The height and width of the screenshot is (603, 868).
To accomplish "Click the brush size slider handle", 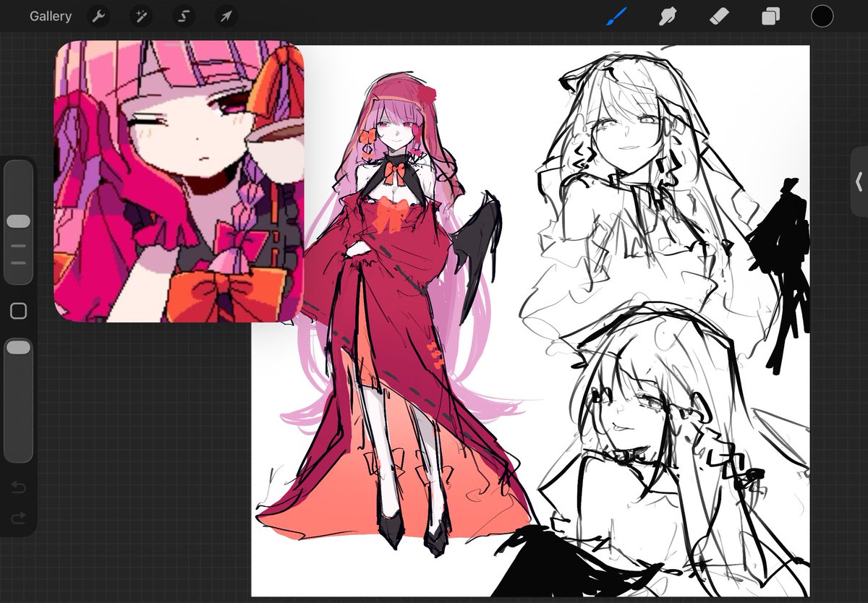I will pos(18,221).
